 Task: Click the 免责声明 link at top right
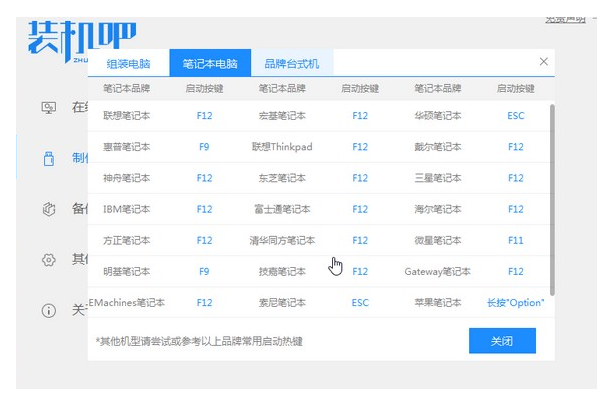pos(565,19)
